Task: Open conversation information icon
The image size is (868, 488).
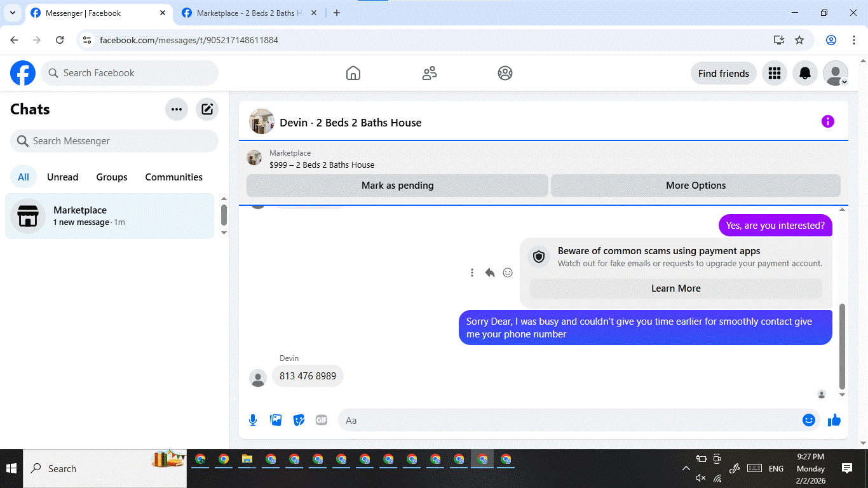Action: point(828,121)
